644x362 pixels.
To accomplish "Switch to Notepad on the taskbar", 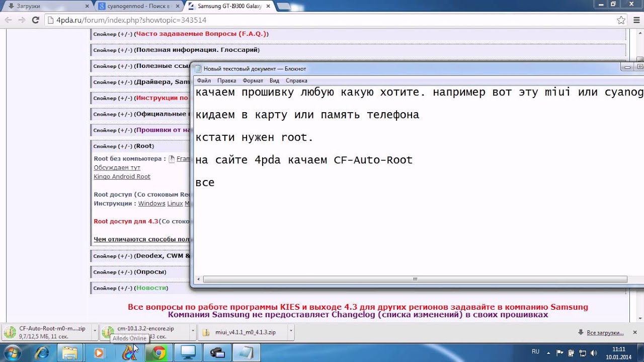I will 247,353.
